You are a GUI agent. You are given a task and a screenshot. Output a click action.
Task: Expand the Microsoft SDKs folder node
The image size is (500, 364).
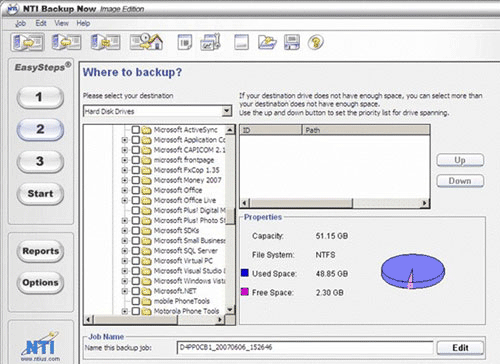[125, 231]
